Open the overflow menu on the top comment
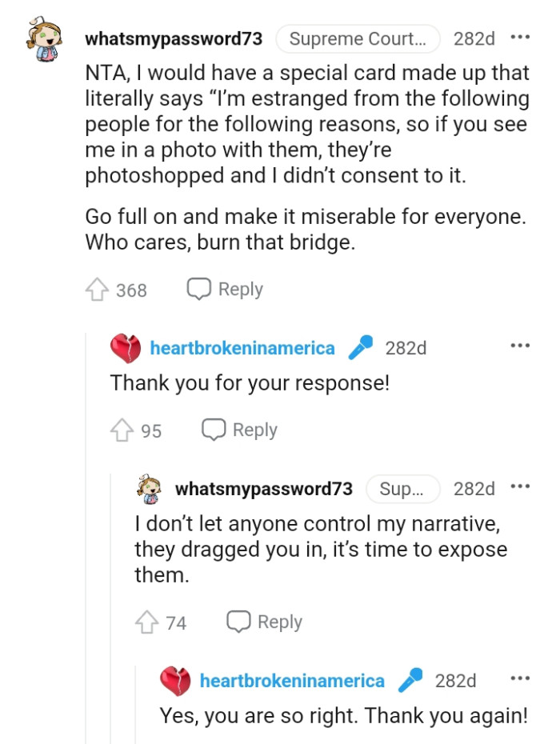Viewport: 560px width, 744px height. (x=521, y=36)
